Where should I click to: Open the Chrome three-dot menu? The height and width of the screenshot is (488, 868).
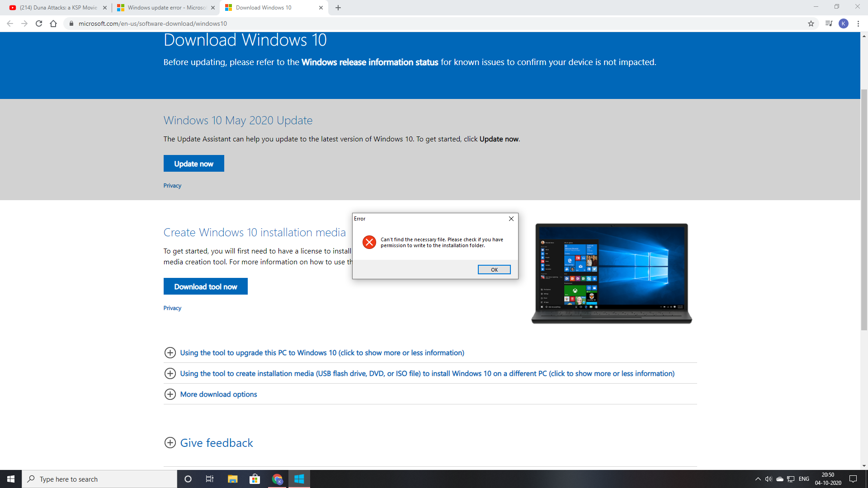point(858,23)
